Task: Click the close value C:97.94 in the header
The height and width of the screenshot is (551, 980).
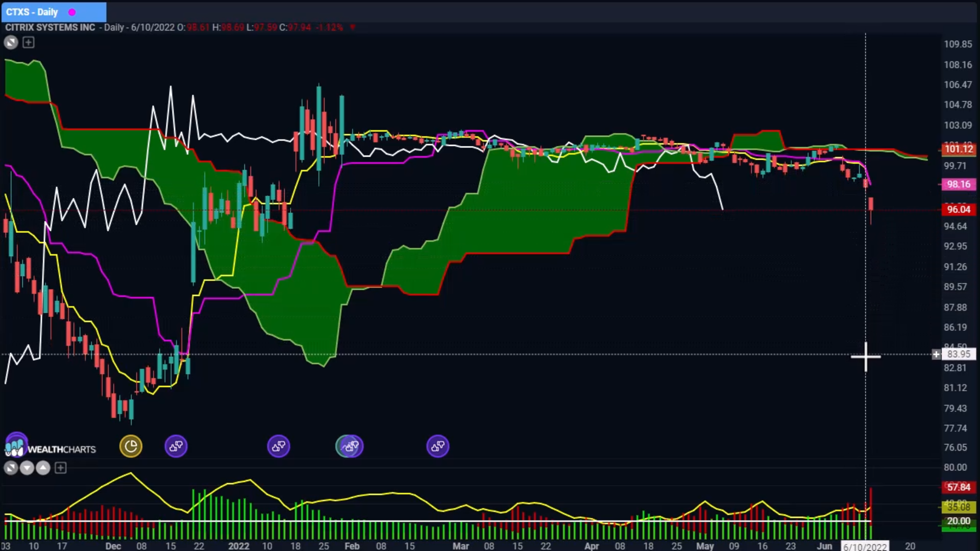Action: click(x=295, y=28)
